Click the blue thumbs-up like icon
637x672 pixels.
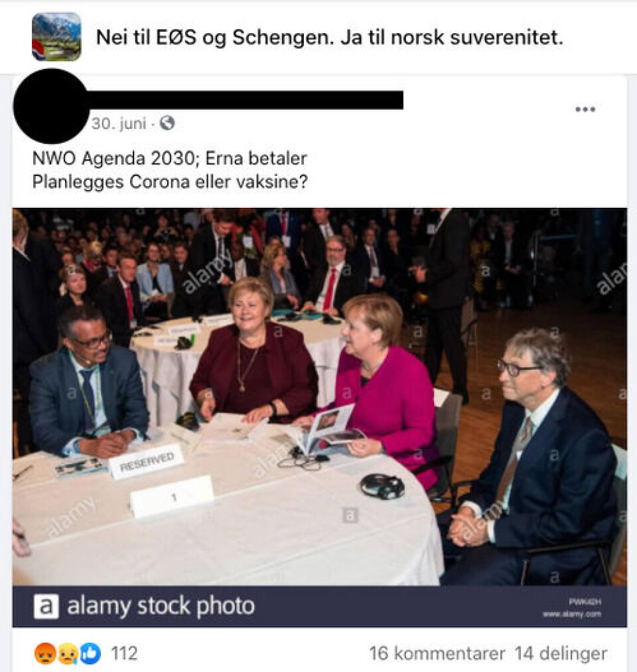pyautogui.click(x=90, y=654)
